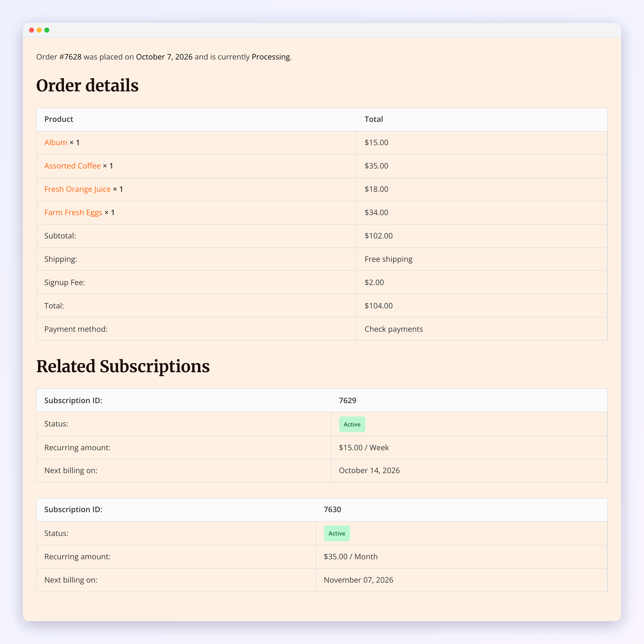Click the Active badge for subscription 7630

[x=337, y=533]
